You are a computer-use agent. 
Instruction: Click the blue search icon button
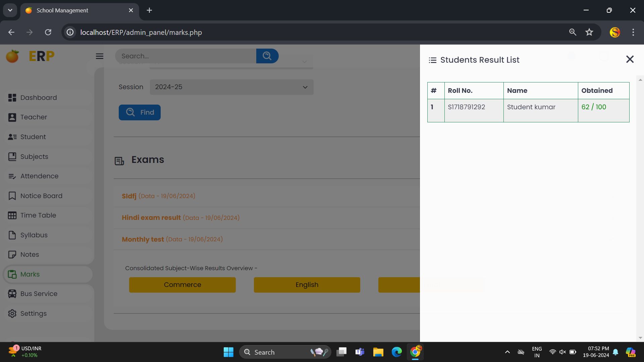(x=267, y=56)
